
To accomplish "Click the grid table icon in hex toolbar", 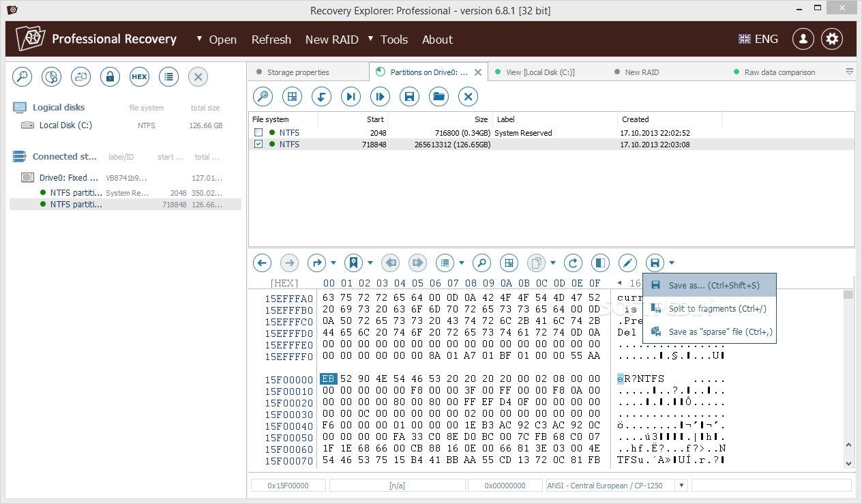I will coord(509,263).
